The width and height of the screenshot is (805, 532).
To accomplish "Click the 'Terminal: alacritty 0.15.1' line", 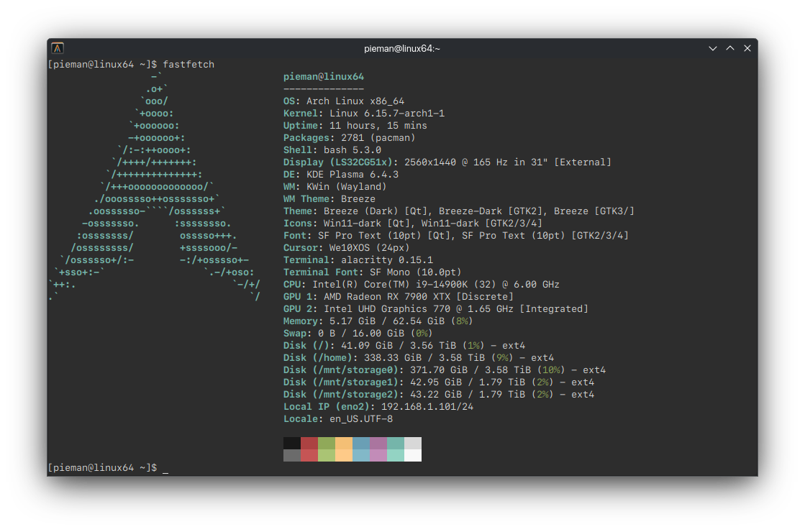I will pyautogui.click(x=358, y=260).
